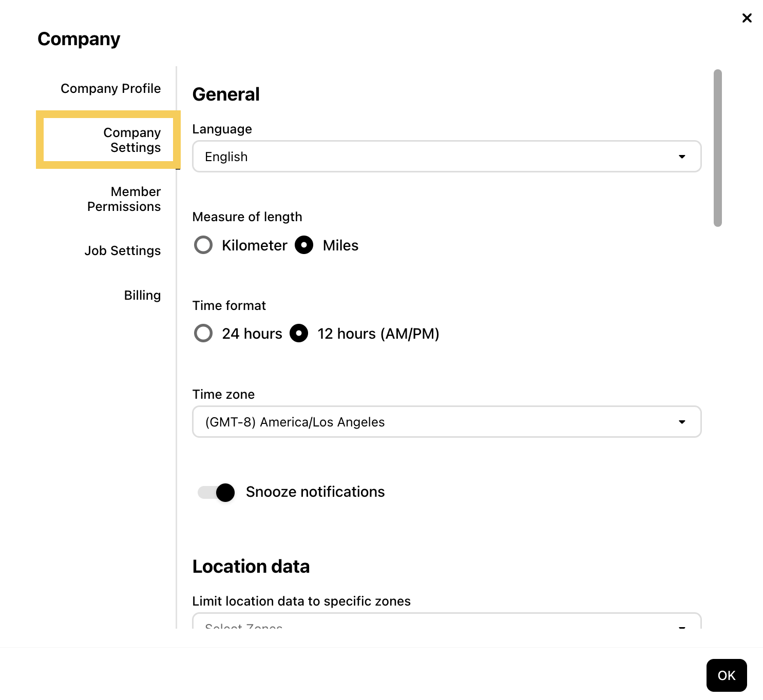Select the Miles radio button

click(304, 245)
